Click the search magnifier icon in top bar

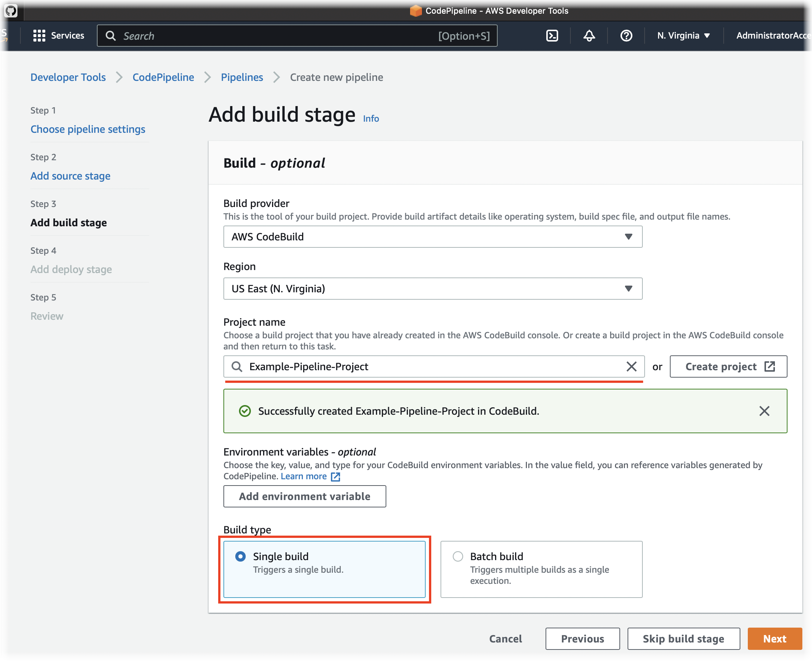(111, 36)
